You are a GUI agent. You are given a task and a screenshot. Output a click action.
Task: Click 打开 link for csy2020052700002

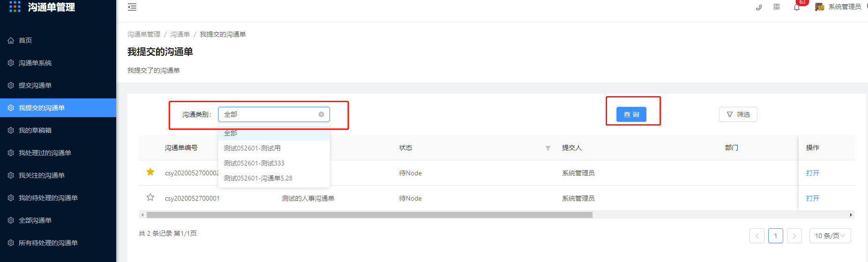pyautogui.click(x=813, y=173)
